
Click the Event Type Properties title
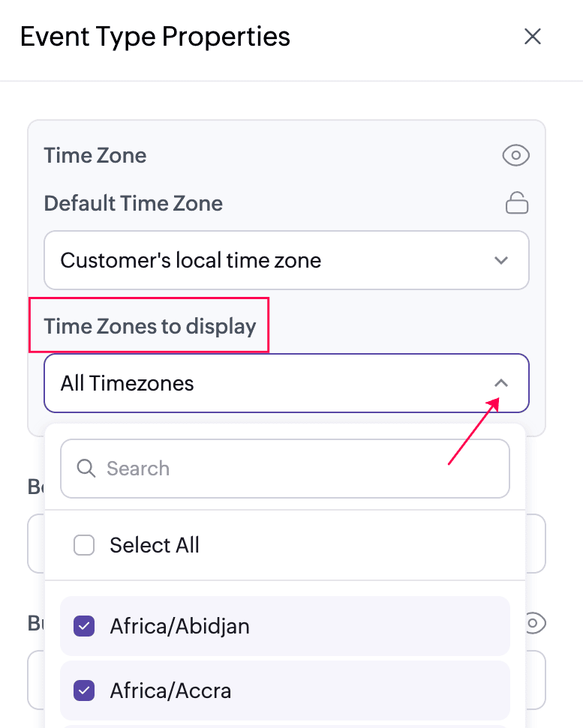click(x=155, y=37)
